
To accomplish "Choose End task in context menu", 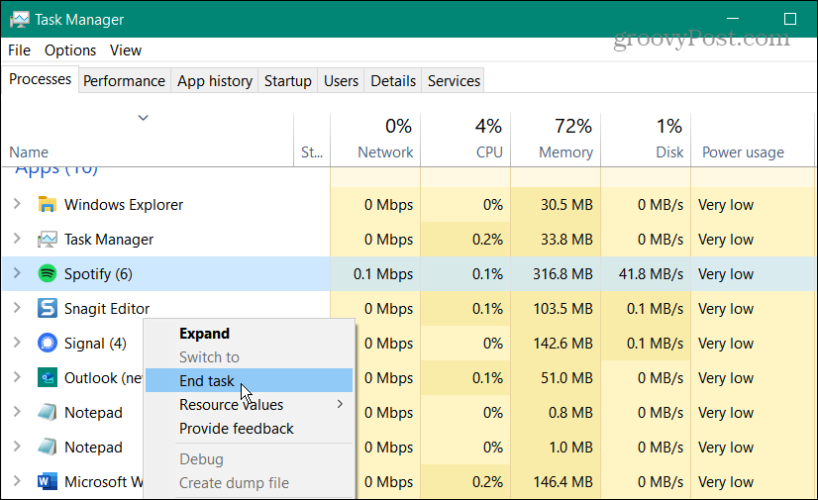I will click(x=249, y=380).
